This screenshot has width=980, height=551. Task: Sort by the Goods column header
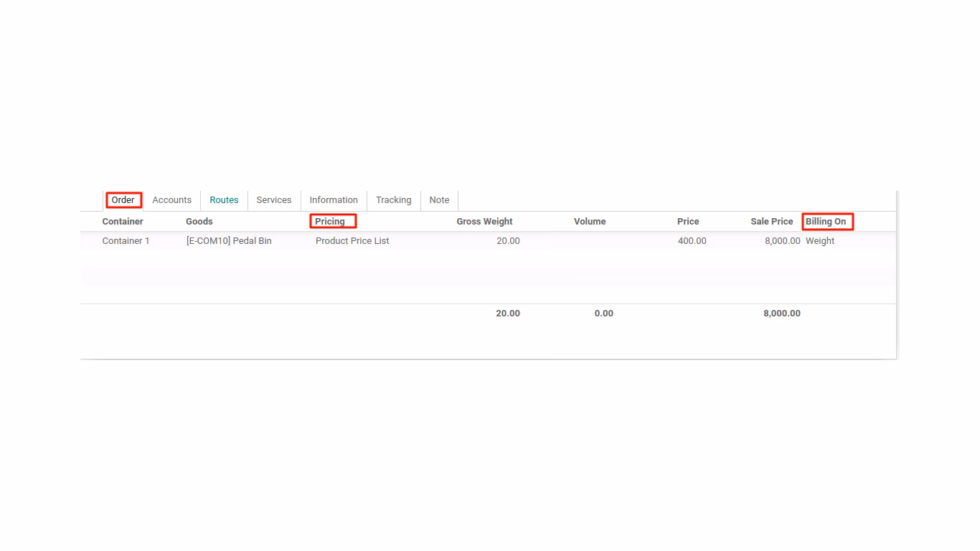tap(199, 222)
